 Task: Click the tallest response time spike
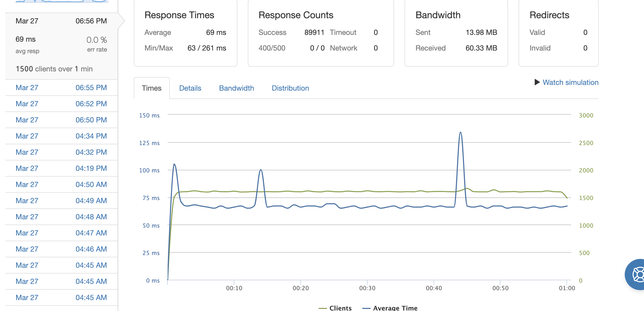pos(460,133)
